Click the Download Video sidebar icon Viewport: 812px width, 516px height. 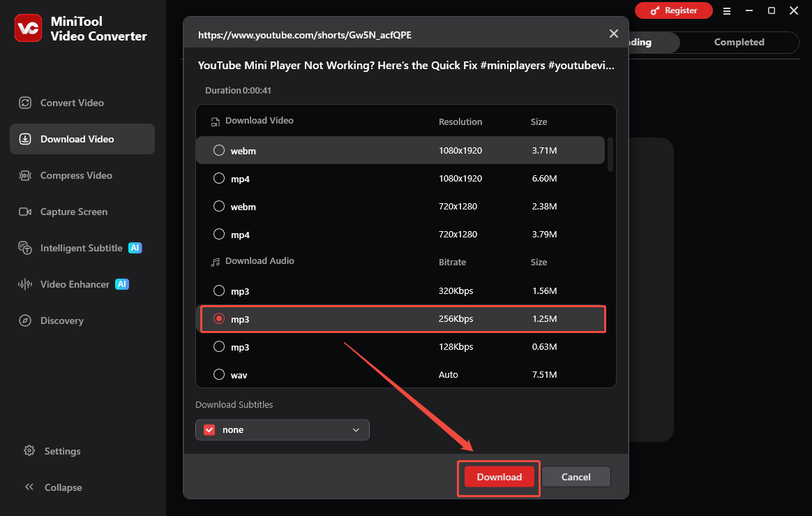[x=25, y=139]
